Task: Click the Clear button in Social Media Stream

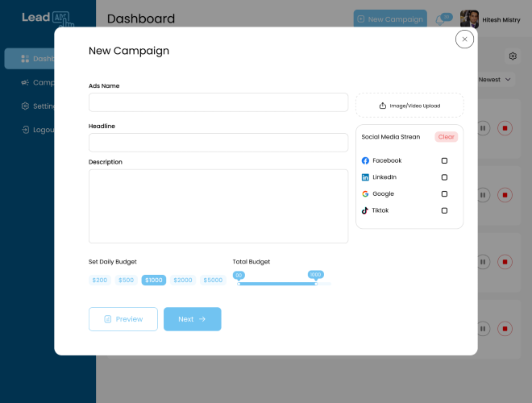Action: point(447,137)
